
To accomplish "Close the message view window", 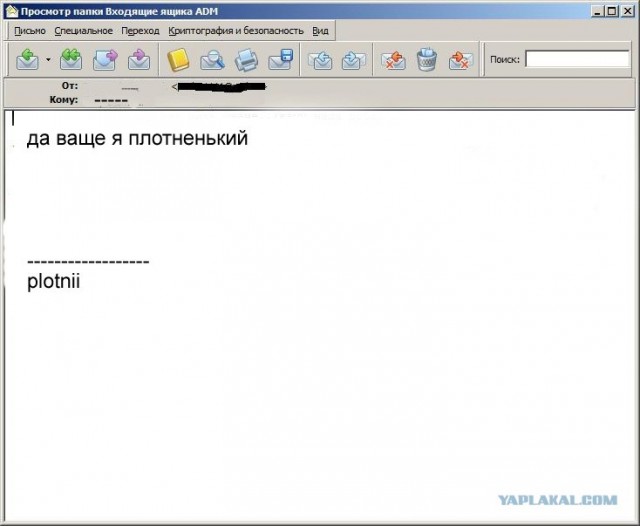I will pyautogui.click(x=627, y=11).
